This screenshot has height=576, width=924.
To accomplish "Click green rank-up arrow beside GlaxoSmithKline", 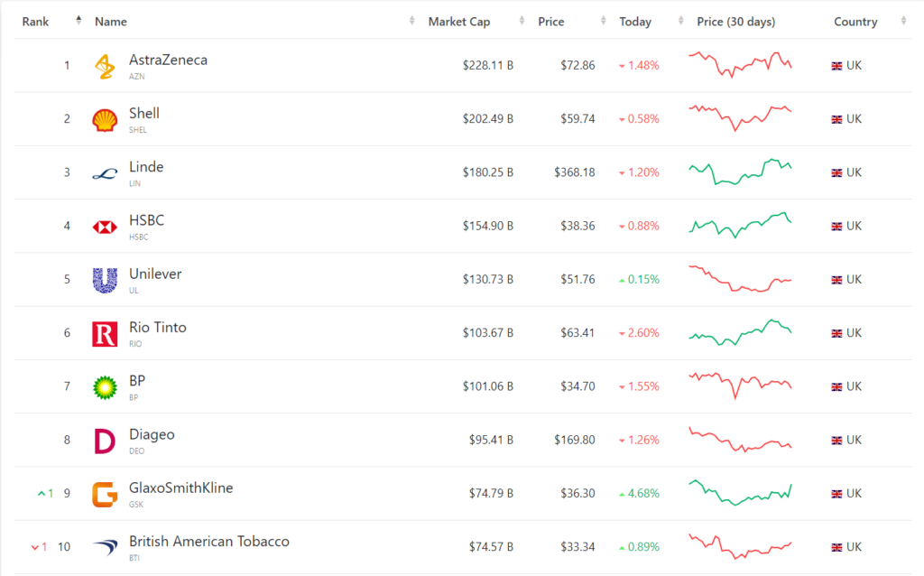I will point(42,494).
